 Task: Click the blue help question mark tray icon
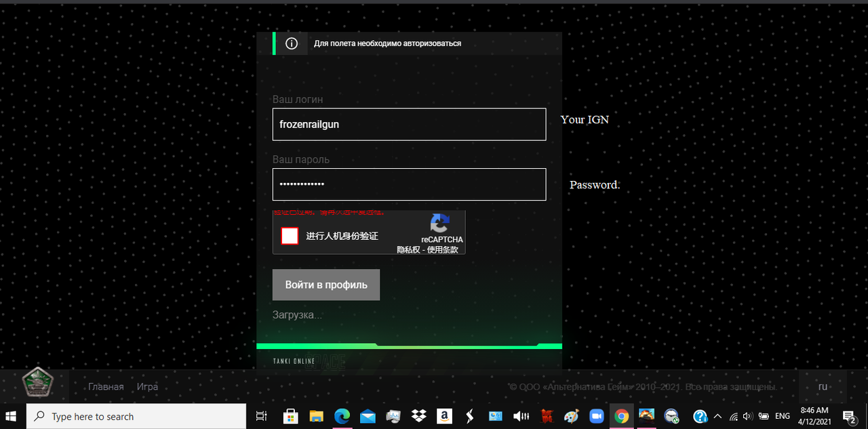tap(701, 416)
